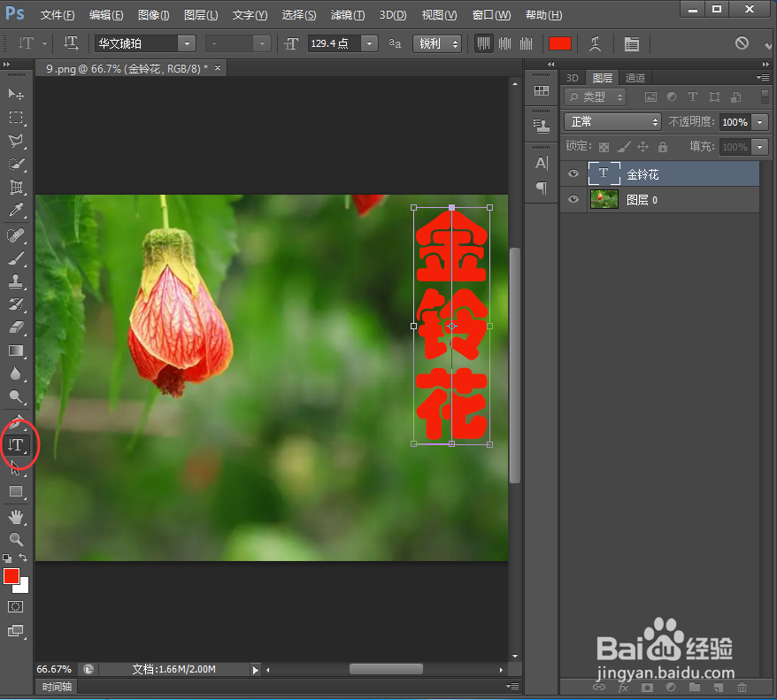777x700 pixels.
Task: Select the Path Selection tool
Action: pyautogui.click(x=16, y=468)
